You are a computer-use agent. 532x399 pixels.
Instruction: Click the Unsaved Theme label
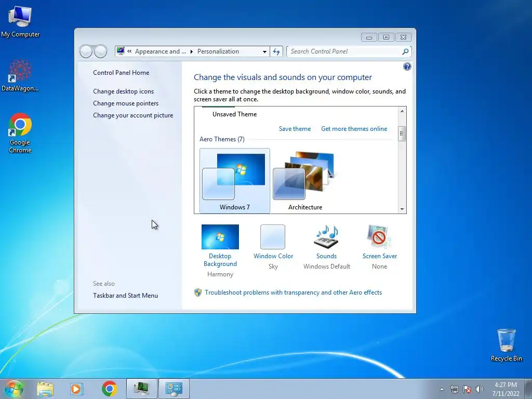(235, 114)
